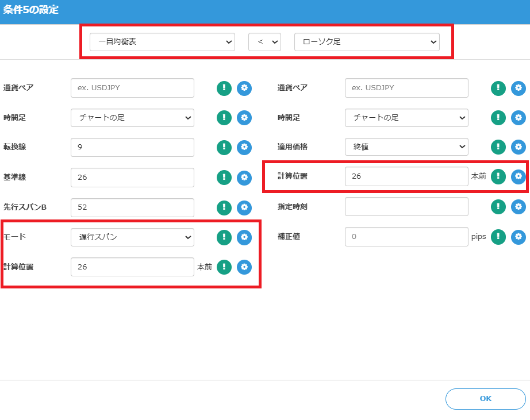Click the 補正値 input field
Viewport: 530px width, 420px height.
pyautogui.click(x=406, y=237)
